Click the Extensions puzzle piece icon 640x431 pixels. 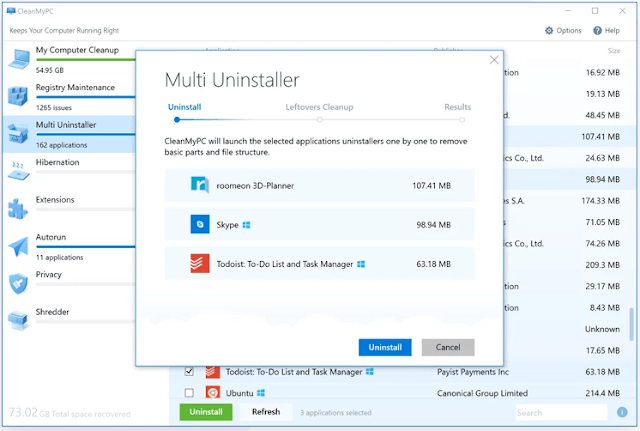[18, 209]
